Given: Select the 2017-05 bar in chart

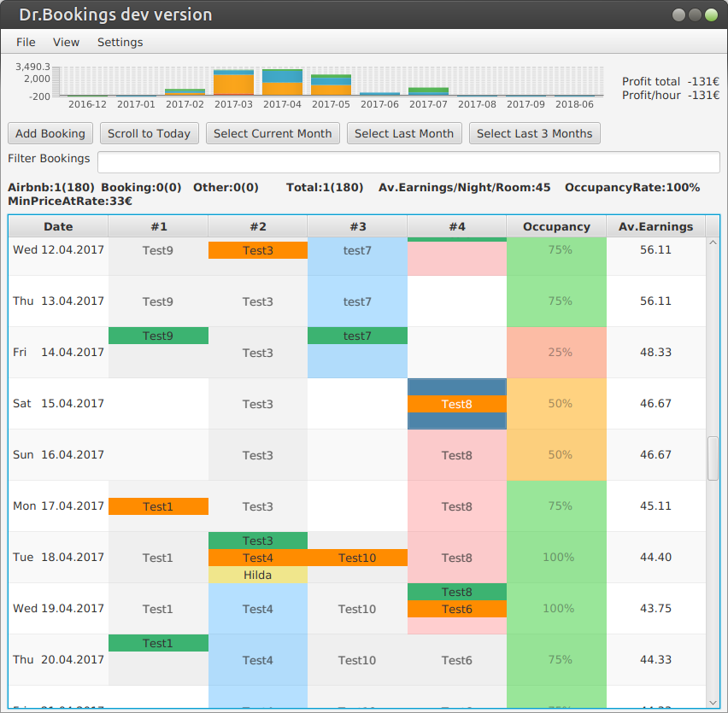Looking at the screenshot, I should 331,85.
